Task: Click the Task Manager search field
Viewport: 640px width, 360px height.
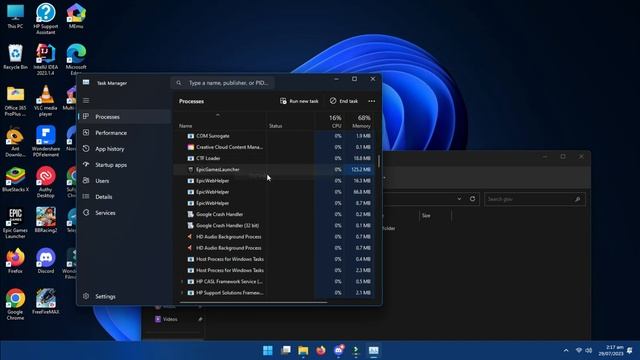Action: pos(223,83)
